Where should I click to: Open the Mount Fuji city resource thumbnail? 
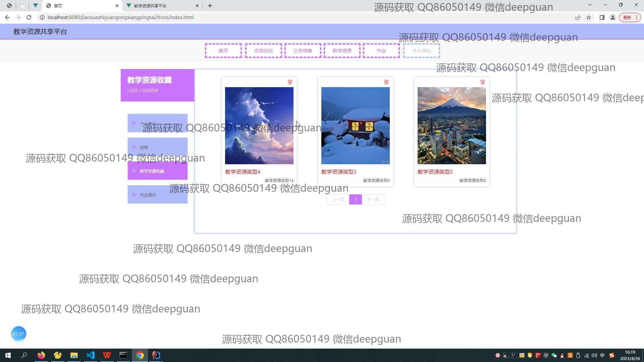452,126
